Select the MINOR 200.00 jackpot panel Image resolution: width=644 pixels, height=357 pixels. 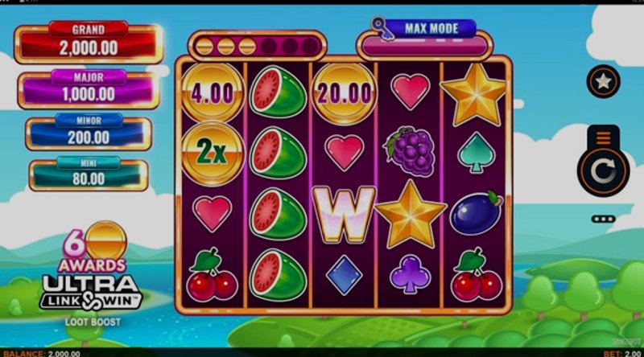point(89,132)
